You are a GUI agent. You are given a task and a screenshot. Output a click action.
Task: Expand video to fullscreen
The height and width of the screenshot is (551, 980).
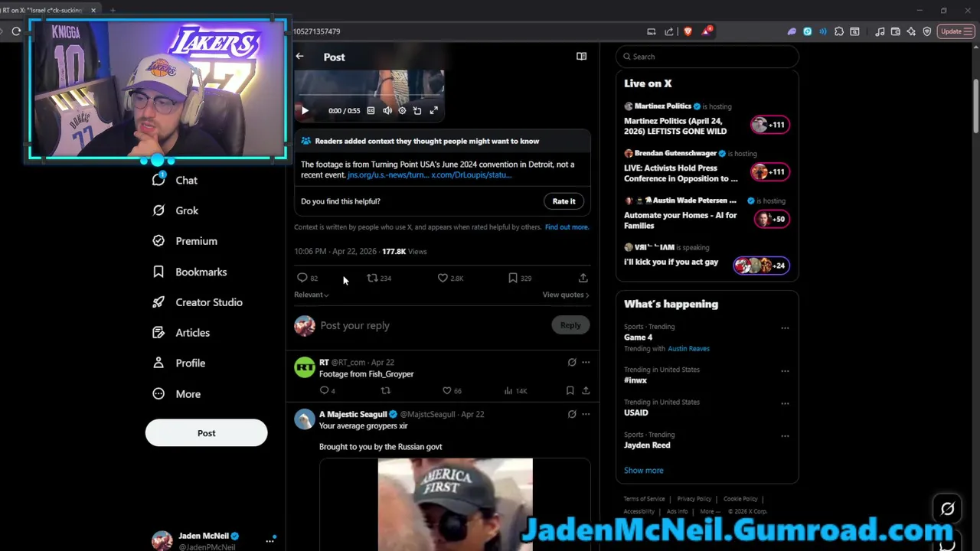(x=433, y=110)
